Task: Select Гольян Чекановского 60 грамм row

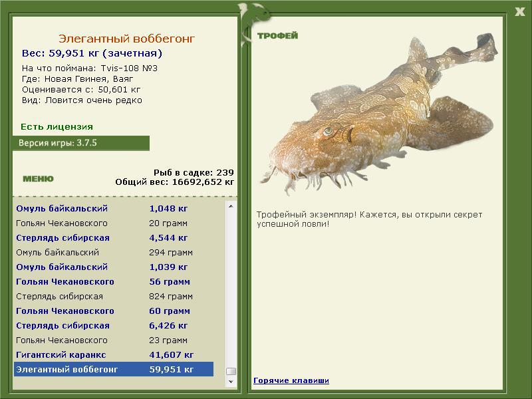Action: tap(114, 311)
